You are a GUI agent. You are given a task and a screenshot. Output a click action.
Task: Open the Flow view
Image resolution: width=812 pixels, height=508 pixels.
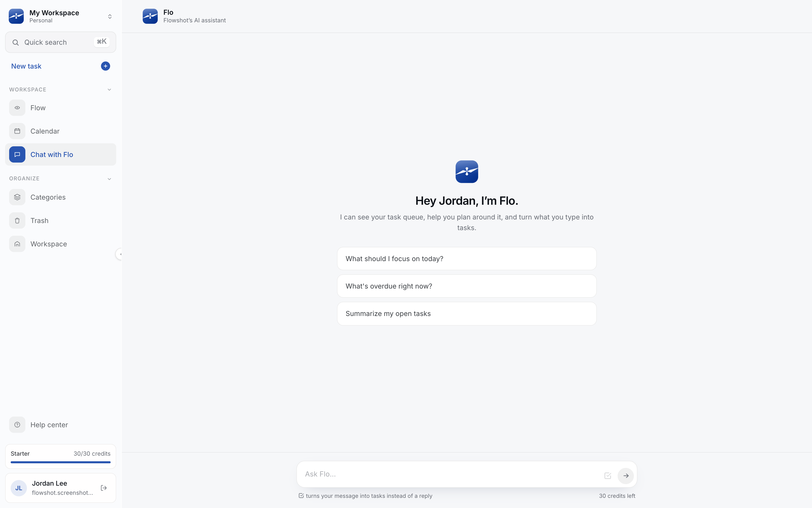click(x=60, y=108)
